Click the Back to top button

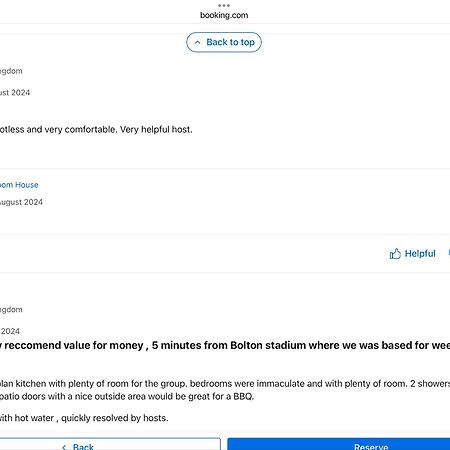224,42
